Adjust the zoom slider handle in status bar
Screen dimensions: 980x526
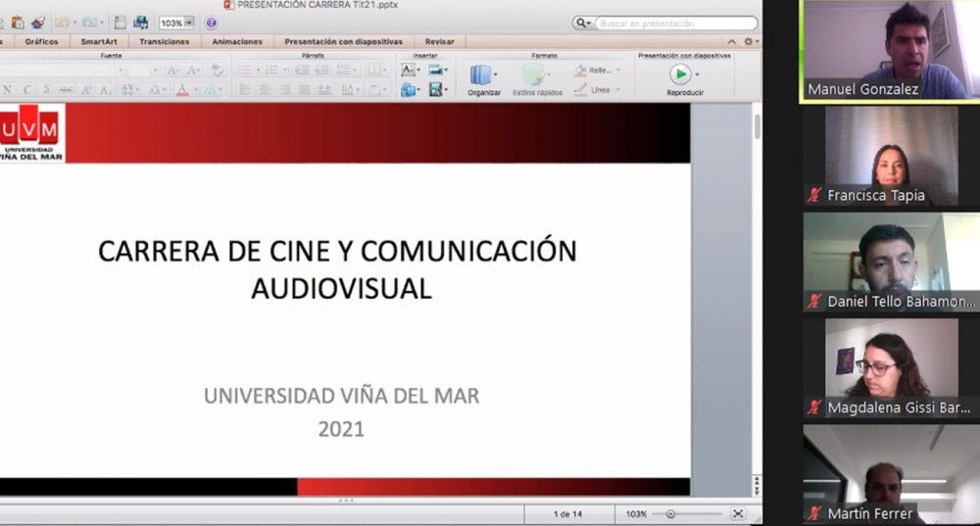tap(670, 514)
